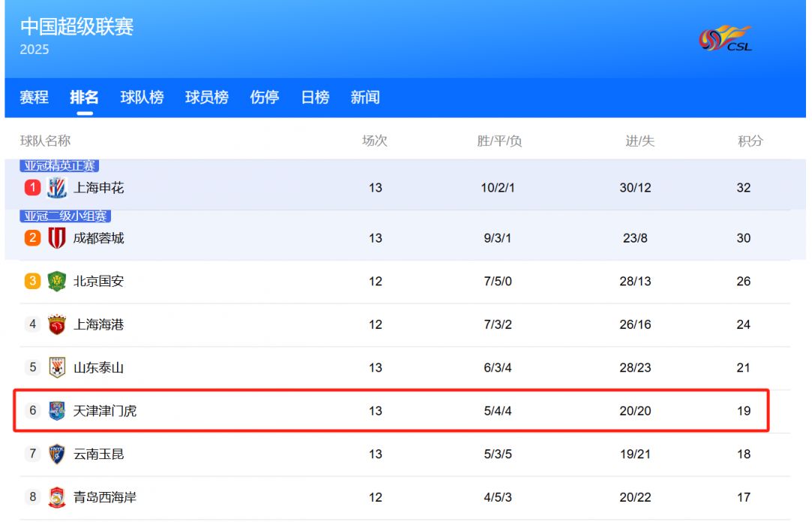Click the 30 points value
812x522 pixels.
tap(744, 238)
